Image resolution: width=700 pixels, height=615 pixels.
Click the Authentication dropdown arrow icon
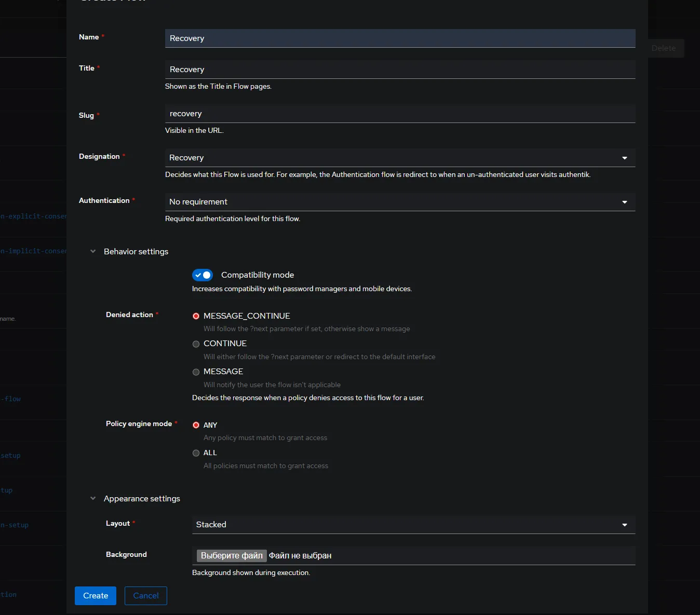[x=624, y=202]
